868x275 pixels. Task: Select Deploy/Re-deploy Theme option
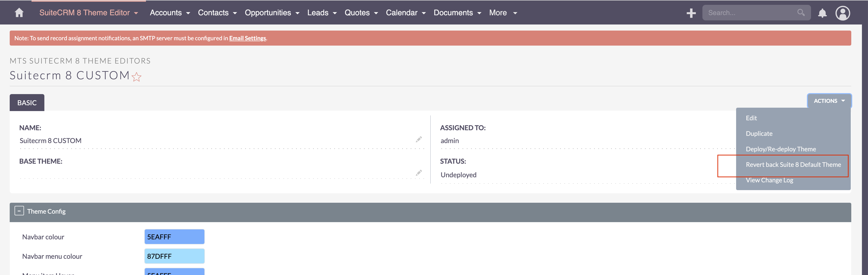[x=780, y=149]
